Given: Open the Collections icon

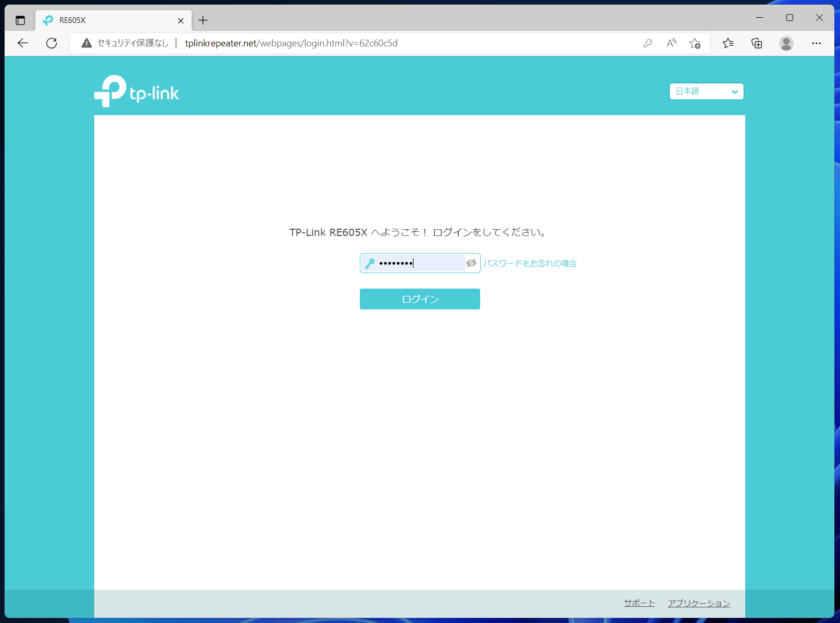Looking at the screenshot, I should pos(757,43).
